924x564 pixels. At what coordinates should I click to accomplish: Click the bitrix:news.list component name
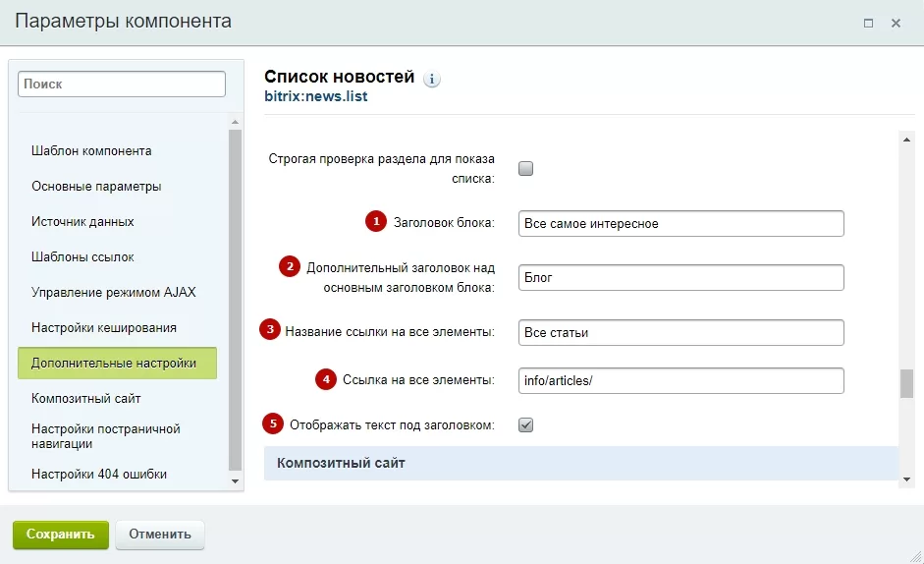coord(316,96)
